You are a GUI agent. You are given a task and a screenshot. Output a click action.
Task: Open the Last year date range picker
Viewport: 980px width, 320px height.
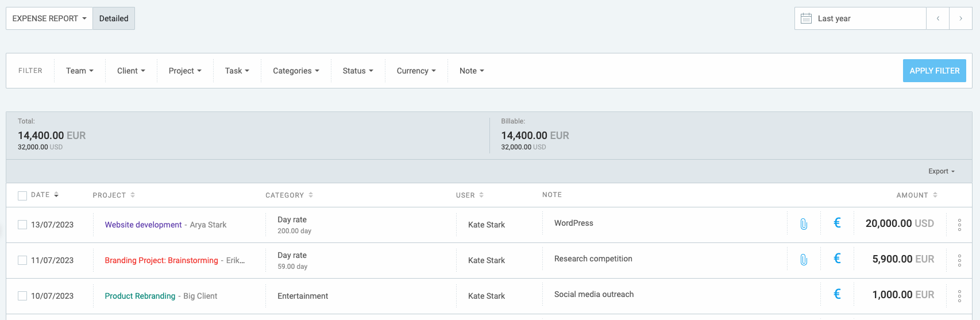[860, 18]
